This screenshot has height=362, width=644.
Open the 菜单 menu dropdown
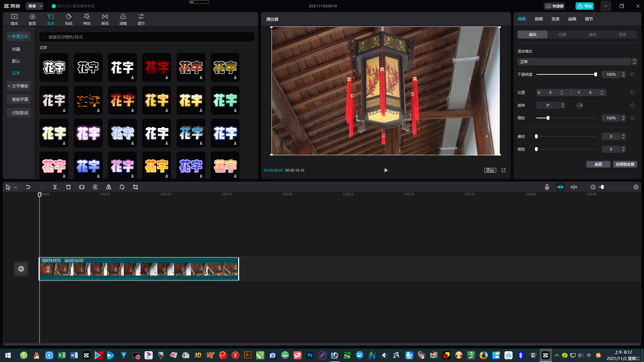tap(35, 6)
